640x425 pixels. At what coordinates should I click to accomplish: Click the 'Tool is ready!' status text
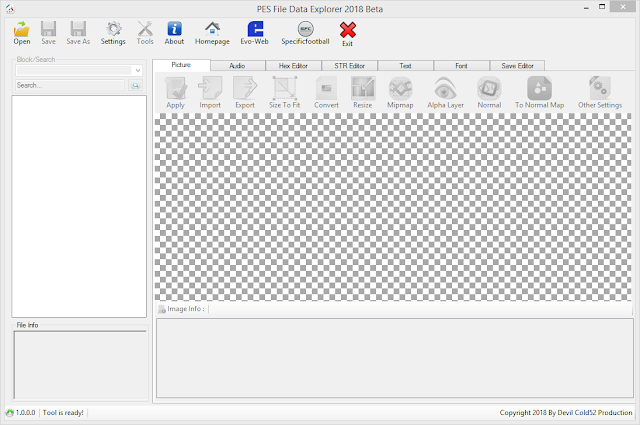coord(63,413)
